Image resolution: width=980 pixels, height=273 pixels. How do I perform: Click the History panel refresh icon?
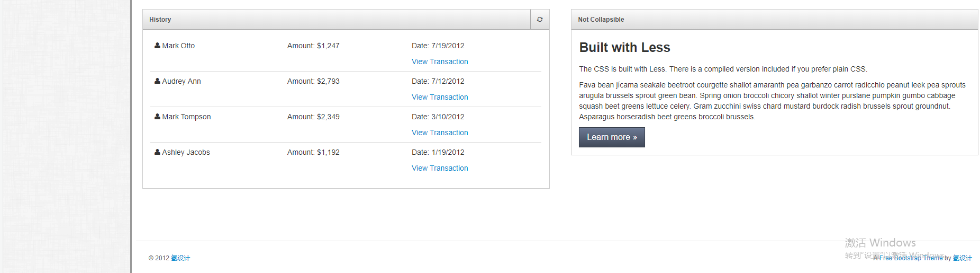[540, 20]
